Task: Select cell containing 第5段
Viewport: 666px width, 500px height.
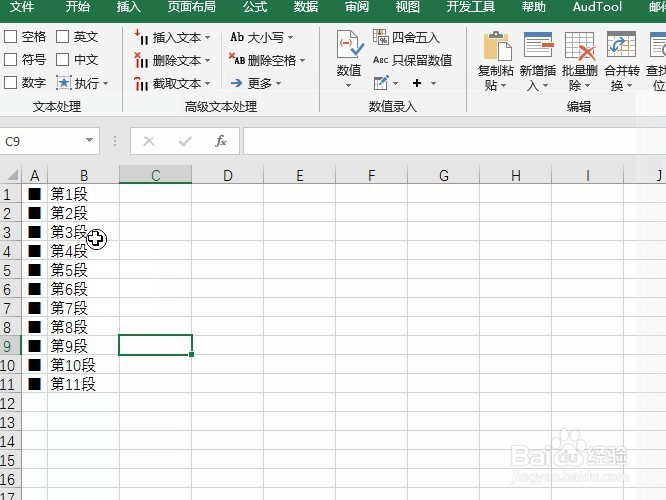Action: click(x=83, y=270)
